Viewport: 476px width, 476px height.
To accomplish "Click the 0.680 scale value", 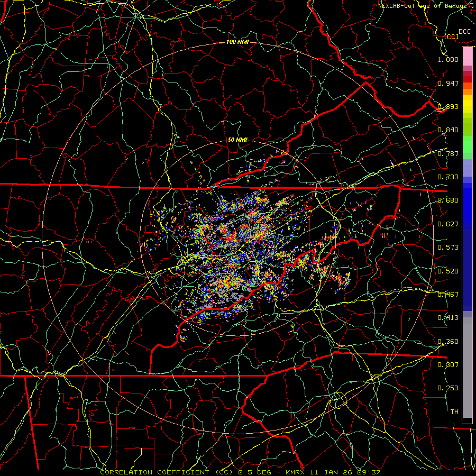I will [448, 200].
